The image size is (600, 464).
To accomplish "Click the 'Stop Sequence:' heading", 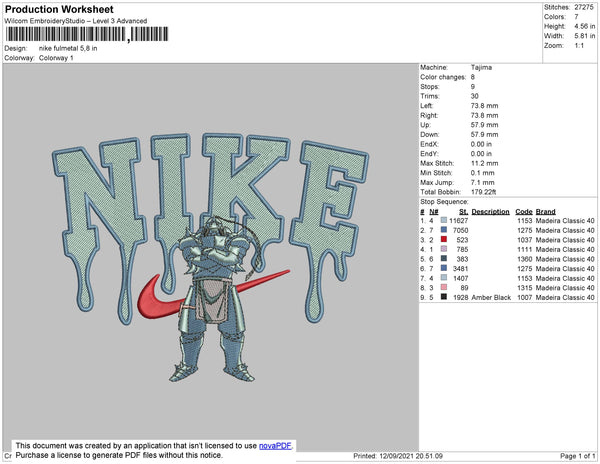I will pos(444,202).
